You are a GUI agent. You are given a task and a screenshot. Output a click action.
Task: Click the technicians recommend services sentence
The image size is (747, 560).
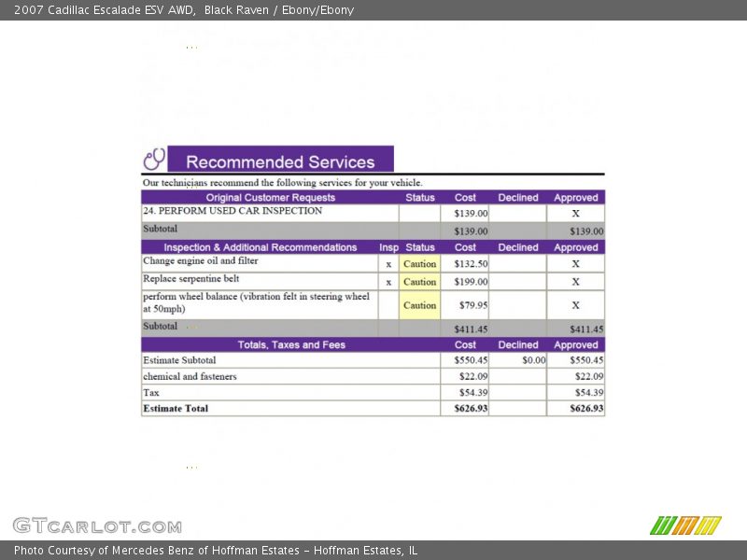(283, 183)
